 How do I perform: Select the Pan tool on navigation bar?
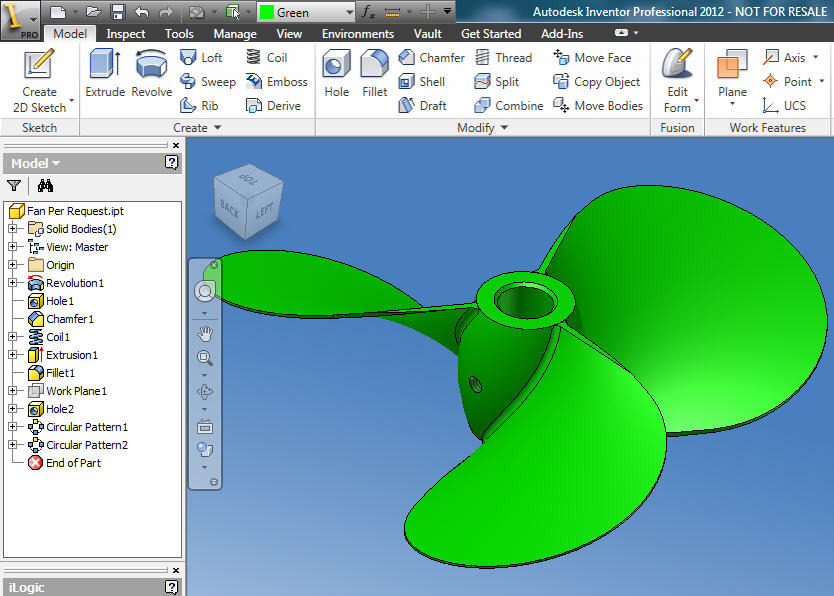(205, 333)
